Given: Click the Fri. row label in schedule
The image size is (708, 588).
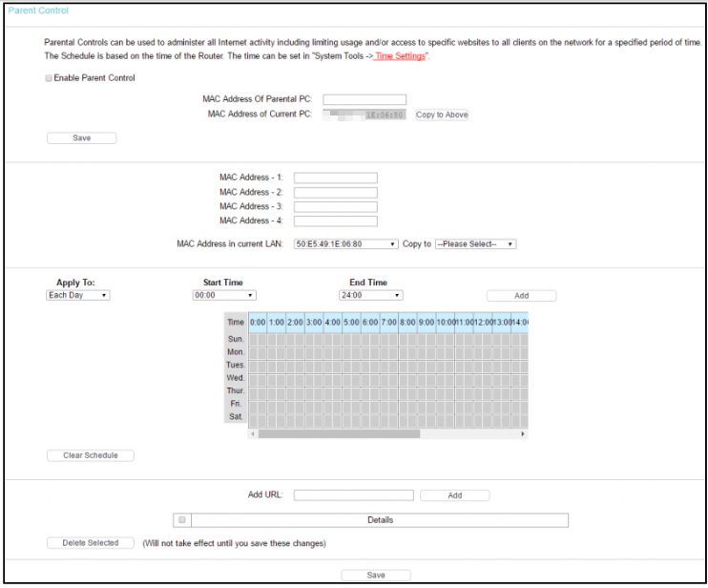Looking at the screenshot, I should click(x=236, y=404).
